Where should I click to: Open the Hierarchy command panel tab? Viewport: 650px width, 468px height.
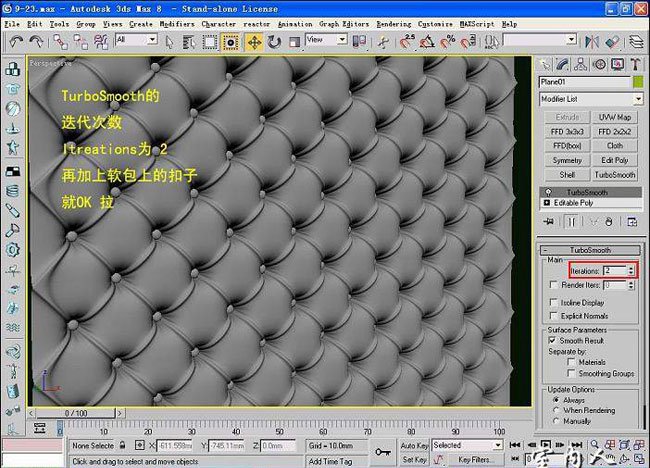[x=581, y=65]
